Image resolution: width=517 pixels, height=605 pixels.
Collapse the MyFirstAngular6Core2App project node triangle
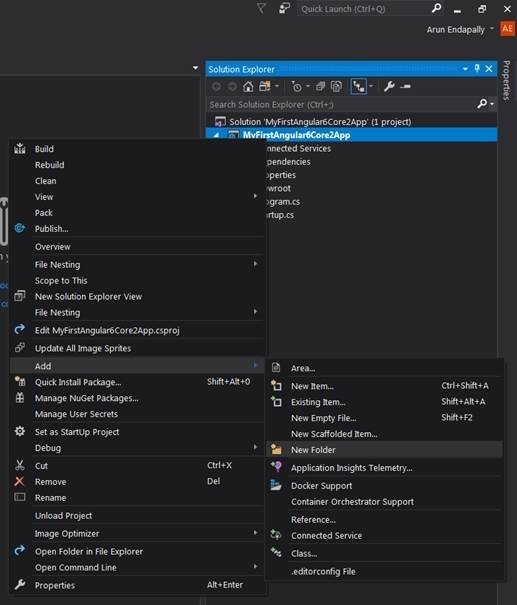click(x=216, y=135)
